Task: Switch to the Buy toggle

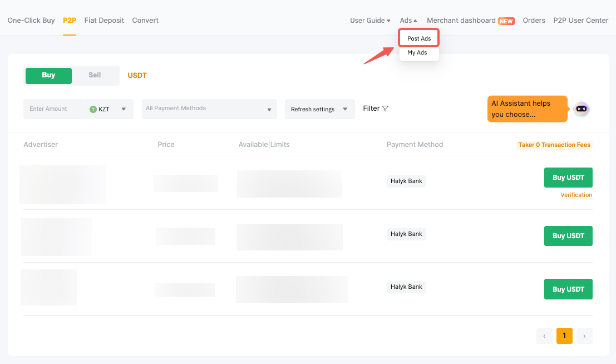Action: [x=48, y=75]
